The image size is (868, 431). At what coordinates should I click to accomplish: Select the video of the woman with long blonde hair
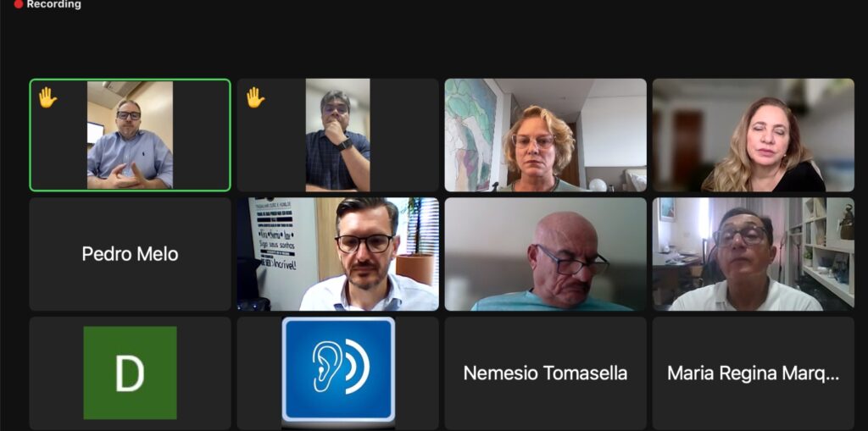[x=753, y=135]
